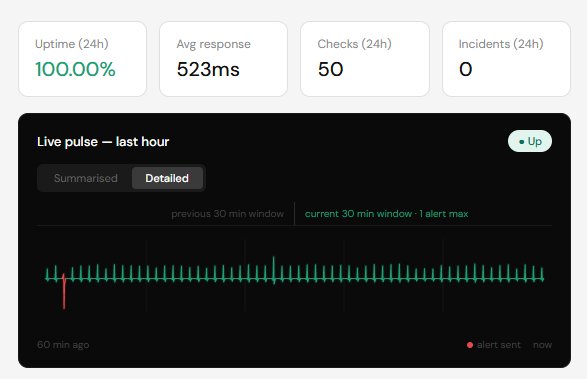587x379 pixels.
Task: Click the 0 incidents value
Action: point(466,69)
